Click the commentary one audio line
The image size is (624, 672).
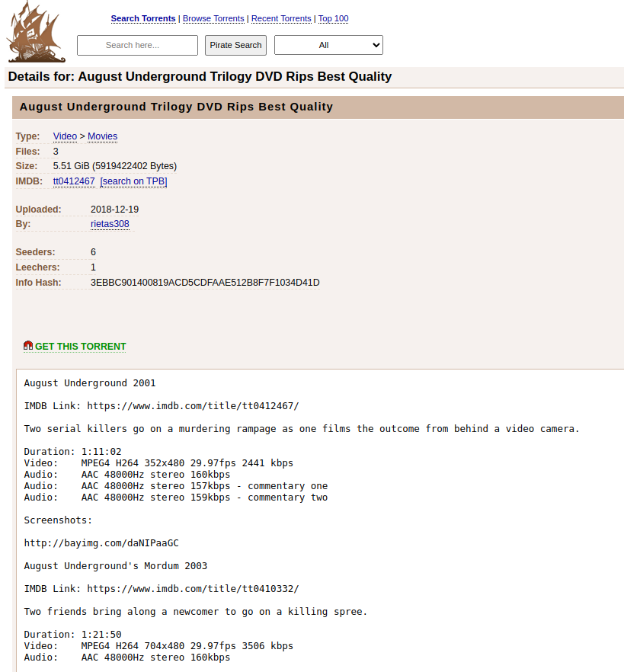(x=176, y=486)
